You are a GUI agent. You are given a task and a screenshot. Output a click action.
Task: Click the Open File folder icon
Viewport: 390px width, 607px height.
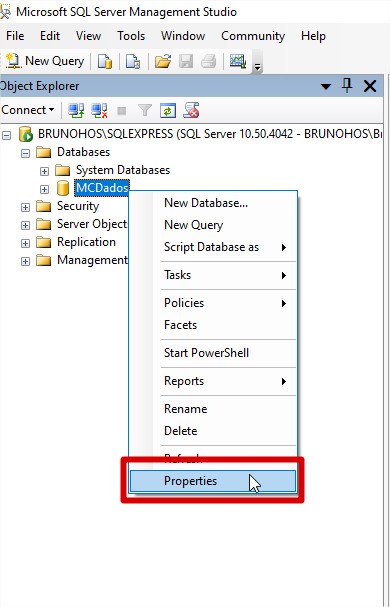click(x=163, y=61)
